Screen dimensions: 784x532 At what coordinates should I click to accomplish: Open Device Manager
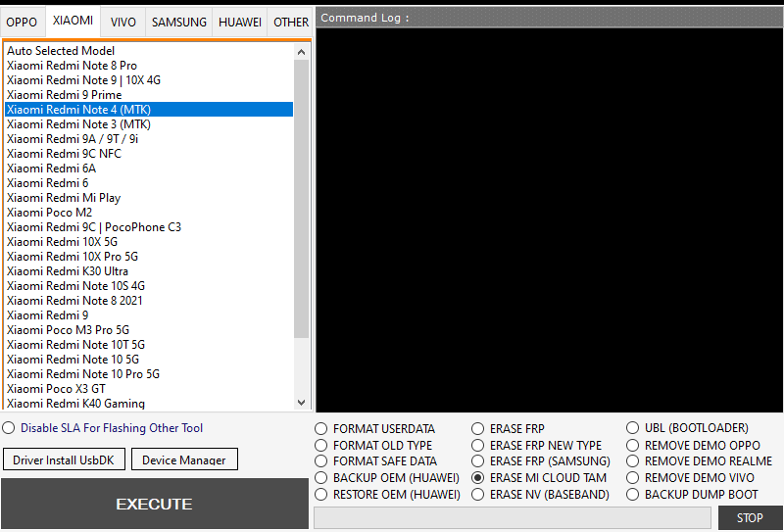(x=184, y=459)
